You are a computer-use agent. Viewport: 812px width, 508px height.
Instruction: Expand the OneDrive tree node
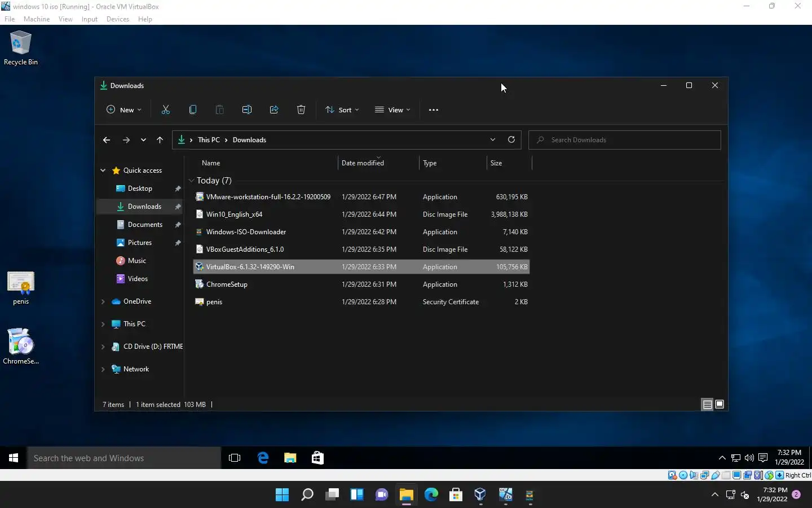click(103, 301)
